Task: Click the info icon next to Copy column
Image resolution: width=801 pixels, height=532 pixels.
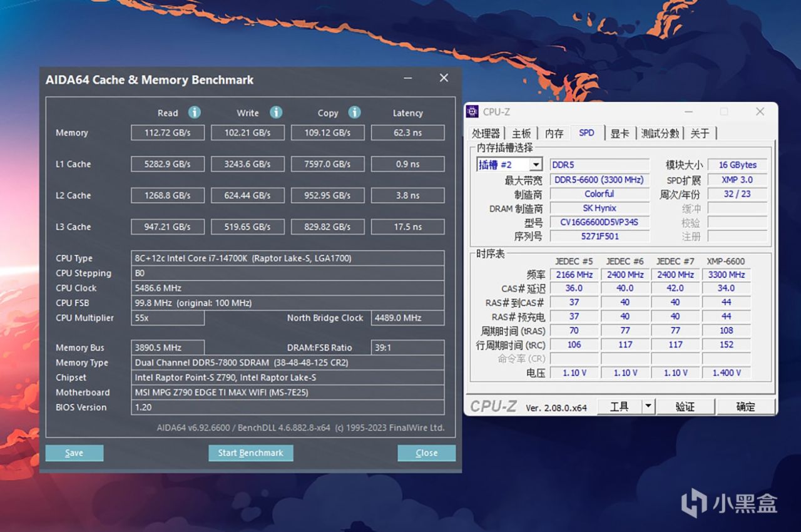Action: 355,112
